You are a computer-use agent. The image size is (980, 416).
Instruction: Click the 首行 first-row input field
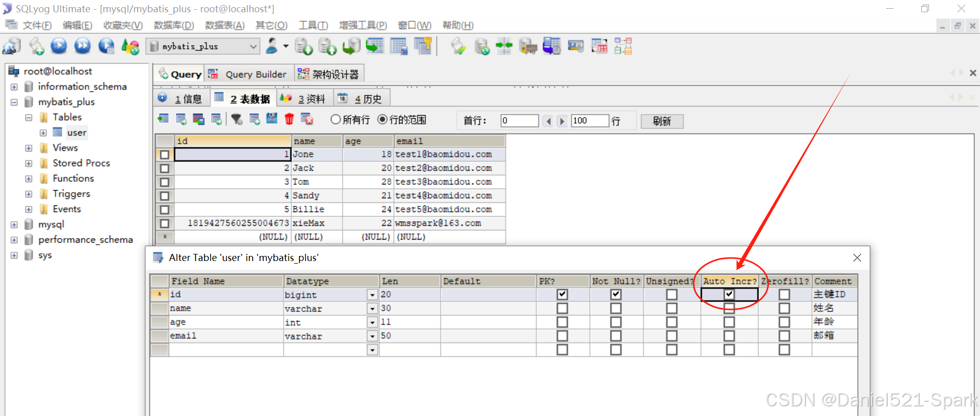coord(520,121)
